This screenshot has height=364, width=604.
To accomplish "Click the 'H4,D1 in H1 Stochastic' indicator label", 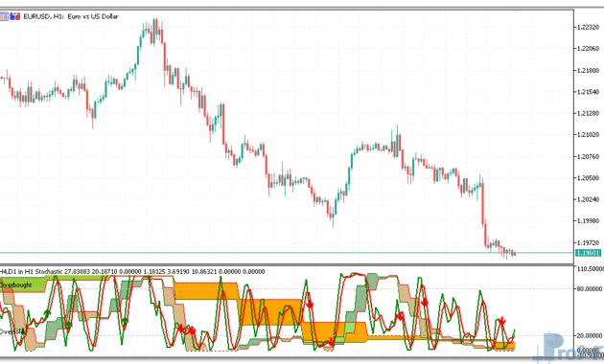I will 31,272.
